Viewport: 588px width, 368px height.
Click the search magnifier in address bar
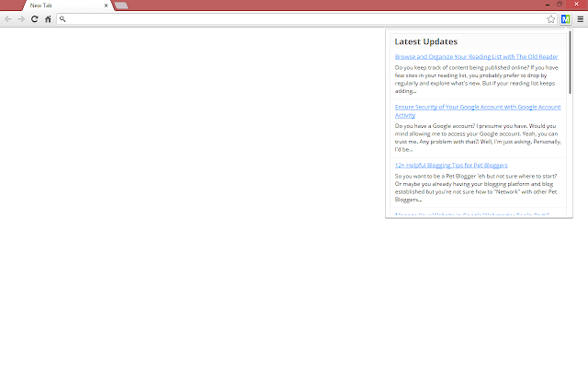(62, 18)
